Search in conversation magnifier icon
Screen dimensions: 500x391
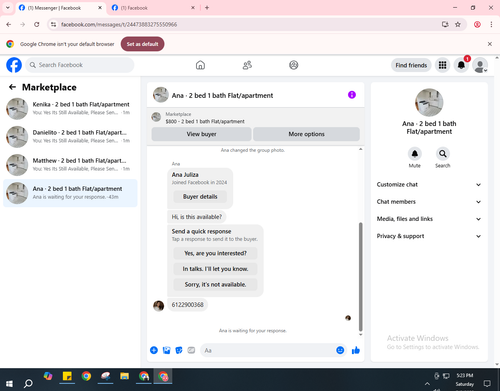point(443,154)
